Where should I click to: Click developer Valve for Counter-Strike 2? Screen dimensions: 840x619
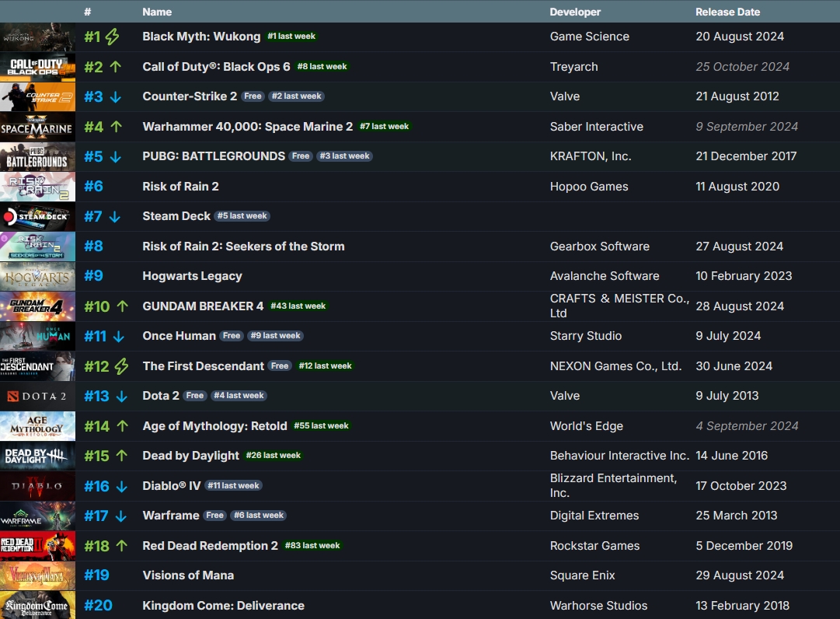565,96
